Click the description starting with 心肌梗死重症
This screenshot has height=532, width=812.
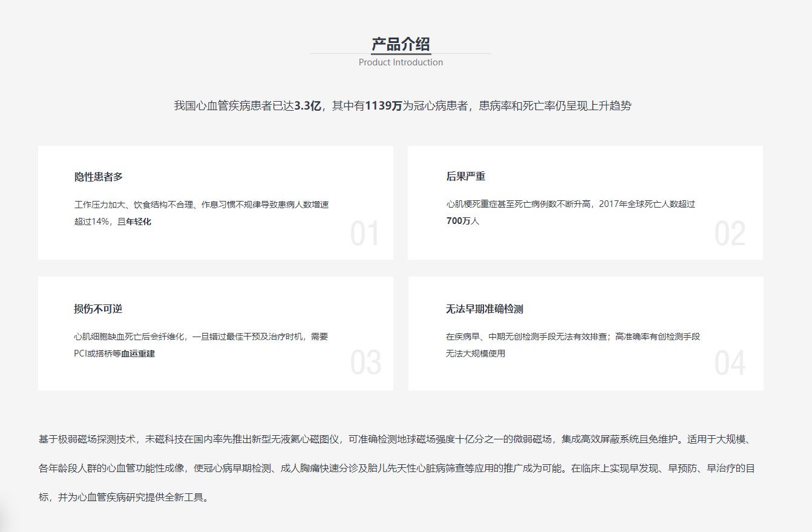click(571, 204)
